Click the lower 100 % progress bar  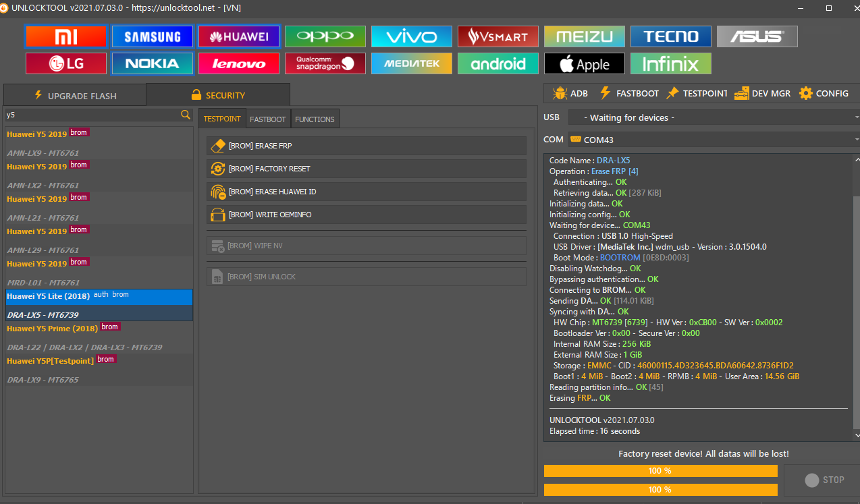(661, 490)
